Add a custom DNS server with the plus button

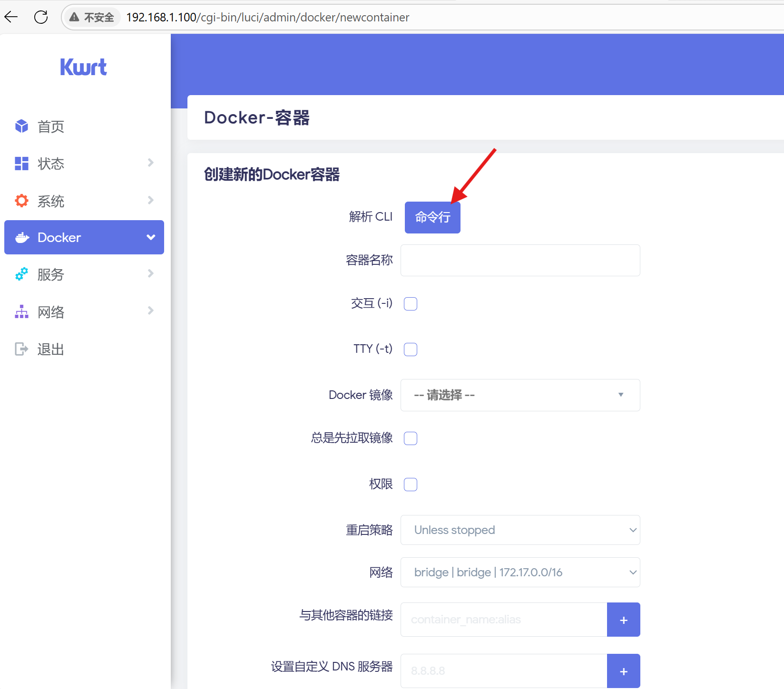tap(624, 671)
